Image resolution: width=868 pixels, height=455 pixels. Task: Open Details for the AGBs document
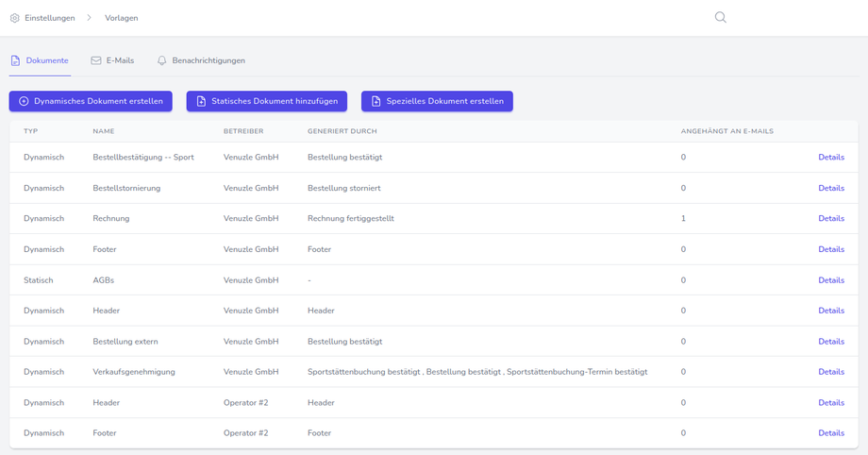830,280
